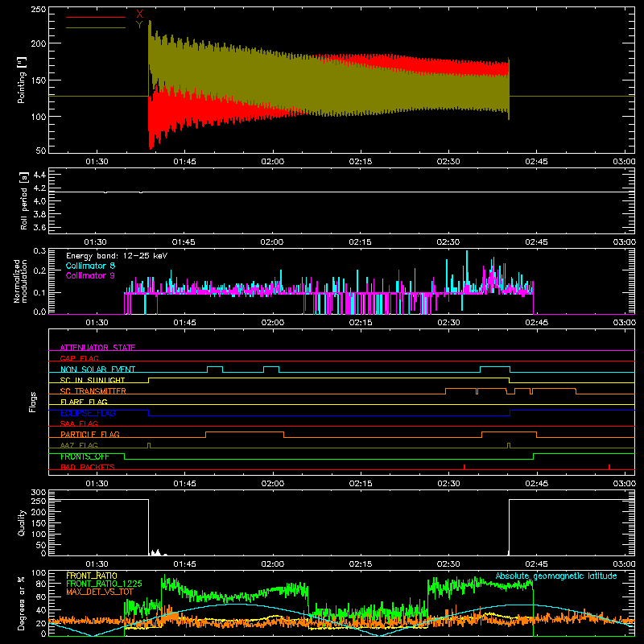The height and width of the screenshot is (644, 644).
Task: Click the PARTICLE_FLAG raised segment near 02:40
Action: click(509, 434)
